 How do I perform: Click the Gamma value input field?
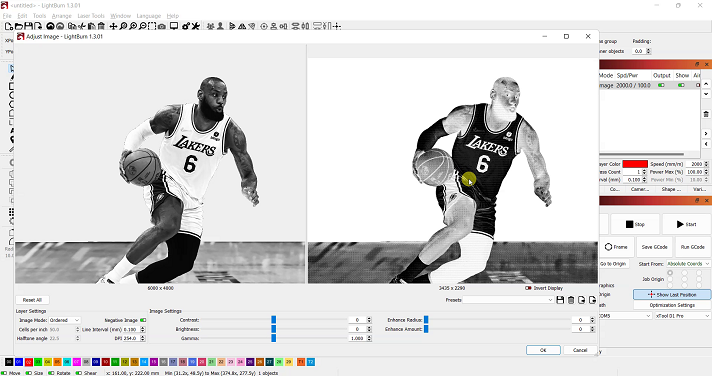pos(357,338)
